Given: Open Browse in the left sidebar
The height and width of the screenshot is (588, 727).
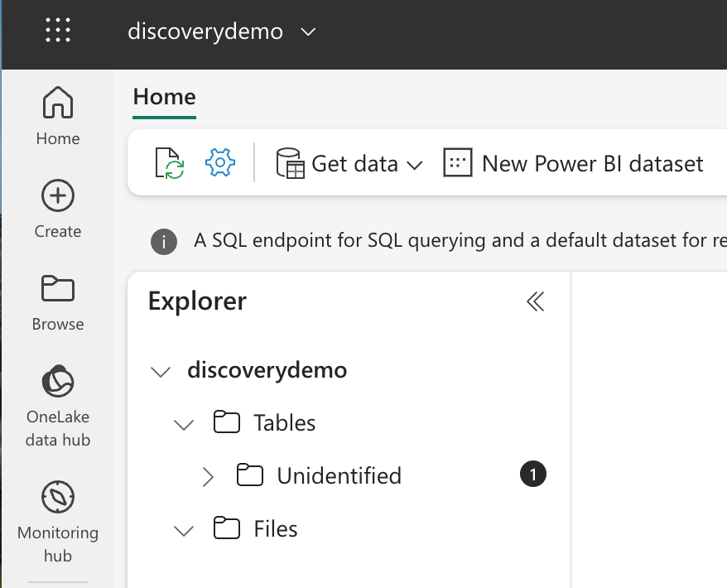Looking at the screenshot, I should [58, 301].
